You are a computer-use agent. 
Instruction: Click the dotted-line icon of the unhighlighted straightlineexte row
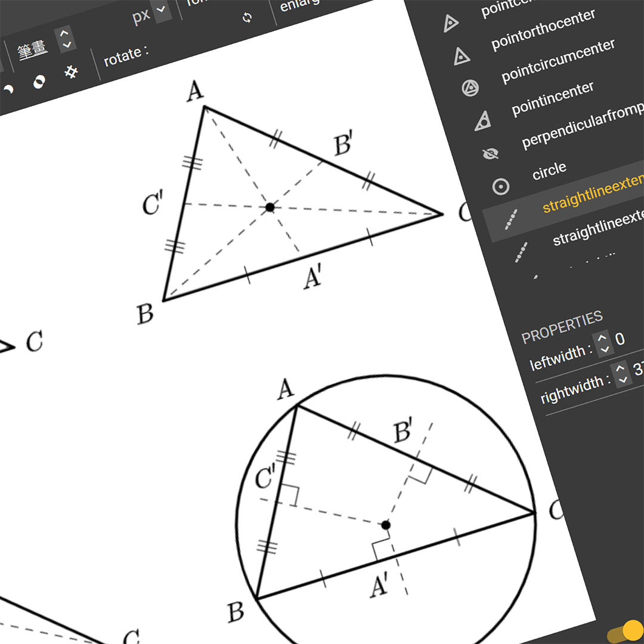[x=521, y=252]
